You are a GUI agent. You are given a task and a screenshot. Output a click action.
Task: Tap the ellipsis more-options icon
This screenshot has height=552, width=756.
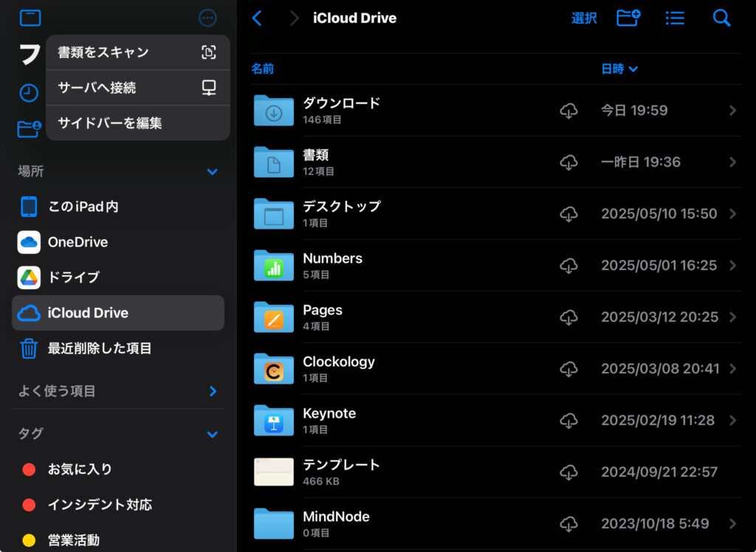coord(208,18)
